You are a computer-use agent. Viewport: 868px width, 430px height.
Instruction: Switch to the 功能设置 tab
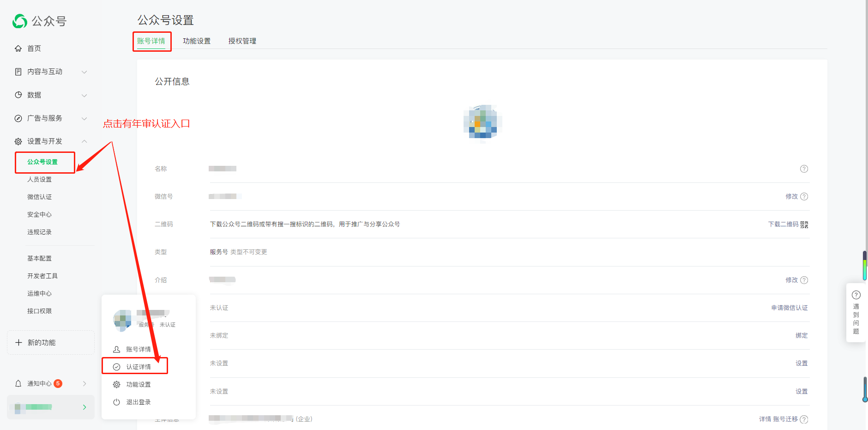(x=197, y=41)
